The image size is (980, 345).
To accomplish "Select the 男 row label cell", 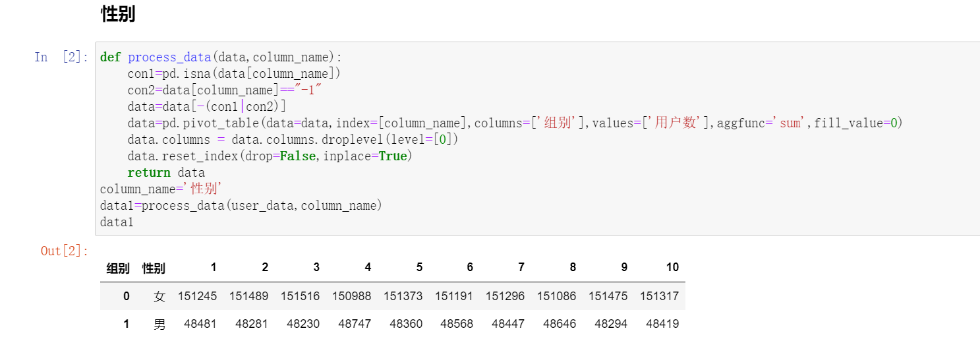I will [x=159, y=324].
